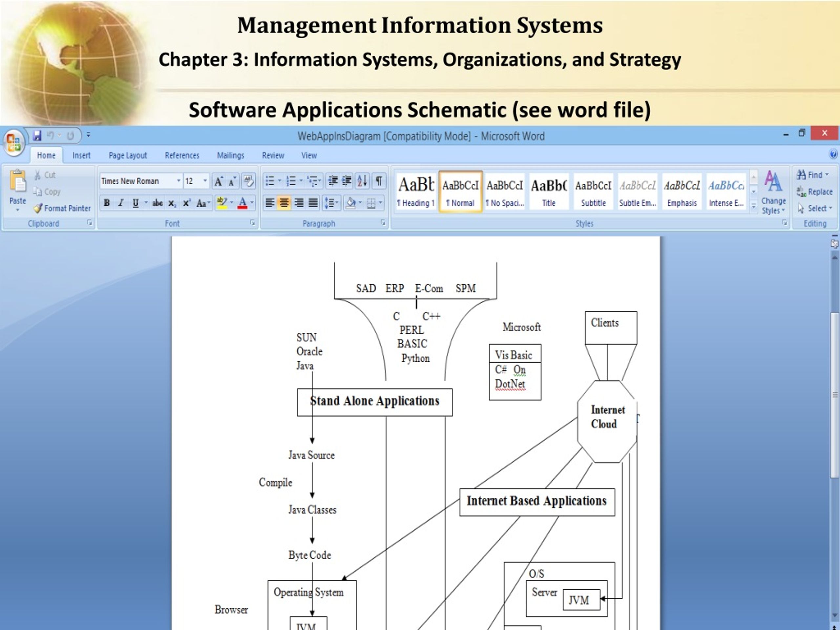Open the Times New Roman font dropdown
840x630 pixels.
coord(178,181)
